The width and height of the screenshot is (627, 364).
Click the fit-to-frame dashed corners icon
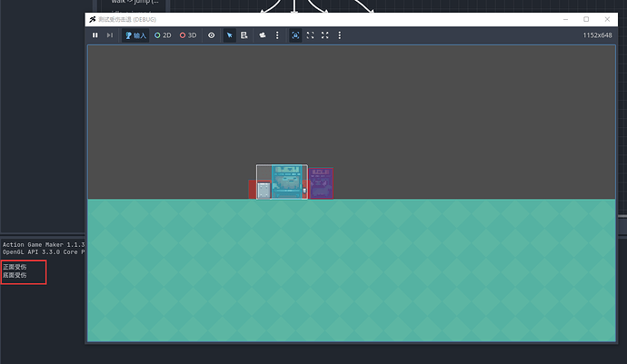click(x=311, y=35)
